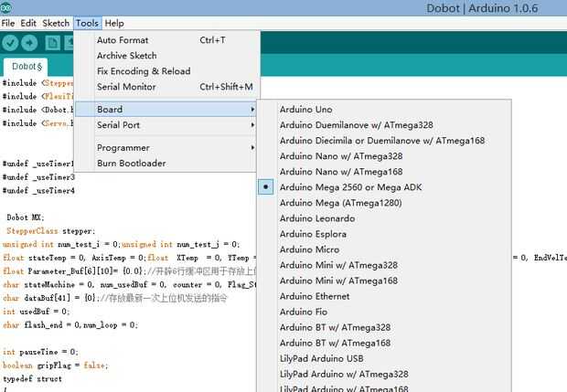Select LilyPad Arduino USB board
The image size is (567, 392).
(384, 358)
